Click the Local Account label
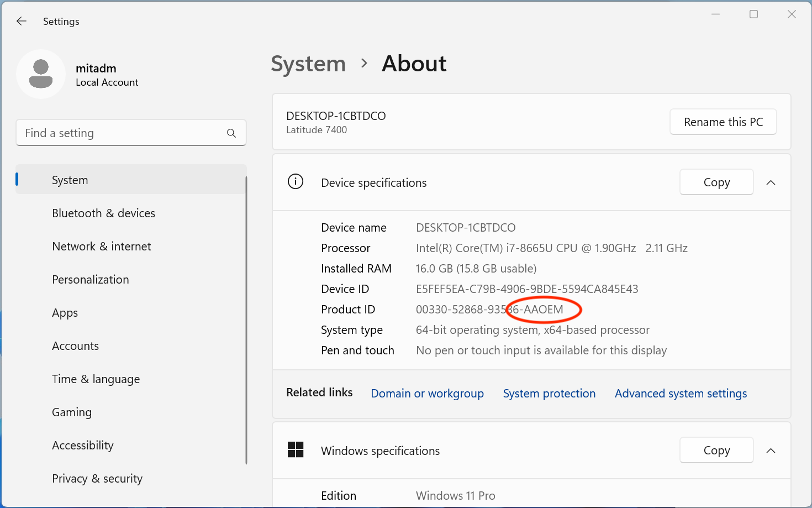The image size is (812, 508). 107,82
